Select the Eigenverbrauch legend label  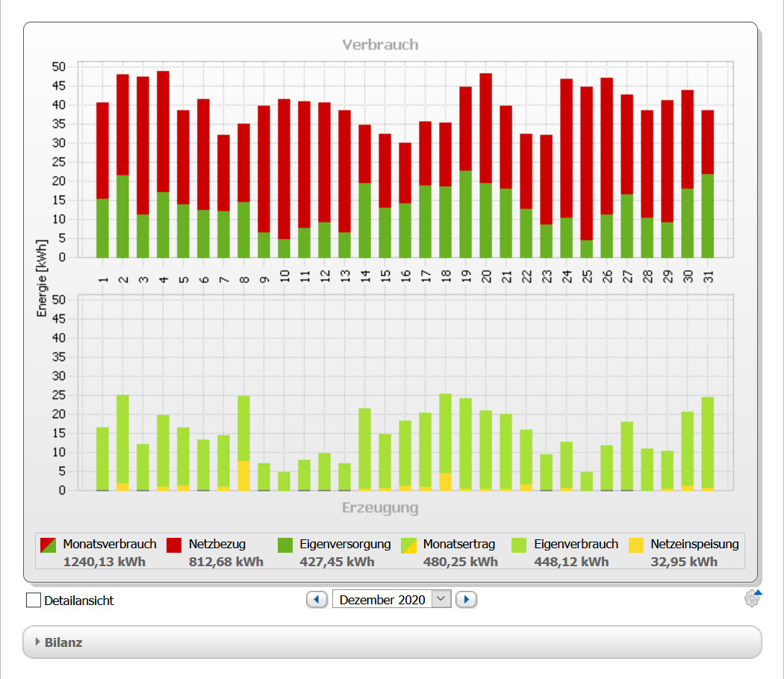coord(576,545)
